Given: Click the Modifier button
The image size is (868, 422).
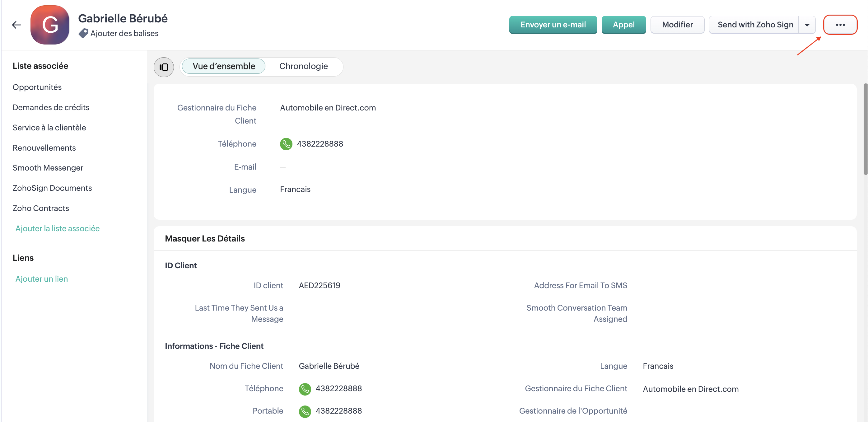Looking at the screenshot, I should click(677, 25).
